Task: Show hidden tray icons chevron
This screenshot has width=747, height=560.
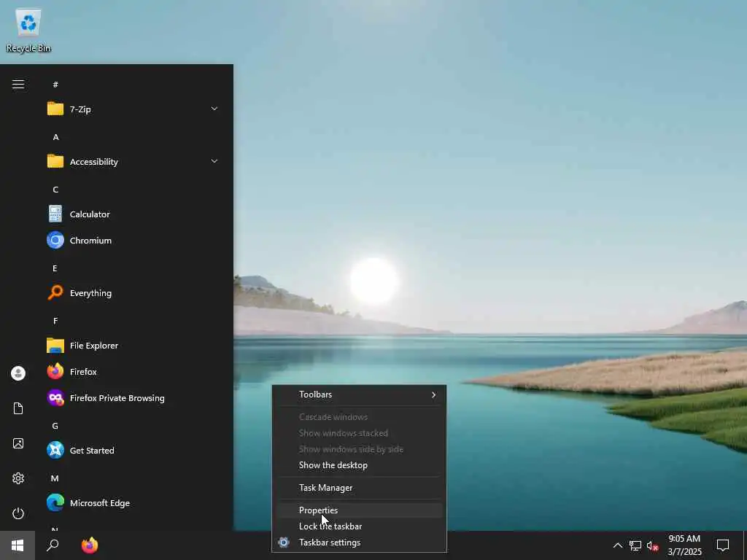Action: [x=617, y=545]
